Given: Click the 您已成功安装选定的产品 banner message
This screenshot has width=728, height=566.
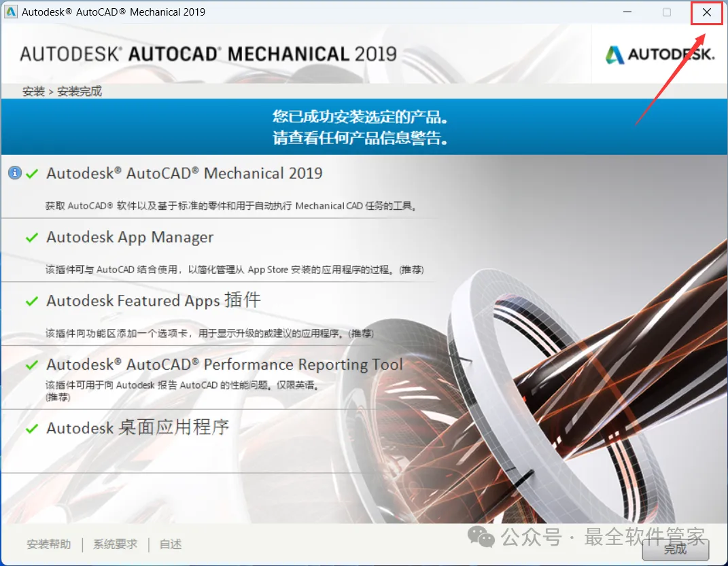Looking at the screenshot, I should tap(360, 116).
